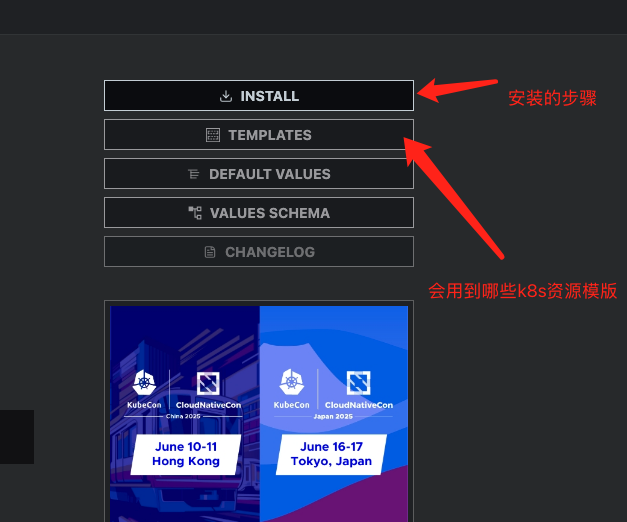
Task: Open the VALUES SCHEMA view
Action: [259, 213]
